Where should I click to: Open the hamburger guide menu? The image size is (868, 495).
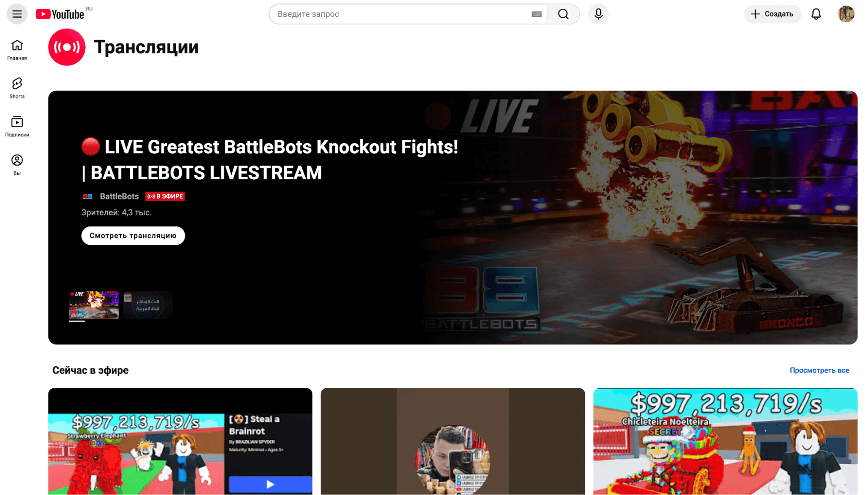click(17, 14)
